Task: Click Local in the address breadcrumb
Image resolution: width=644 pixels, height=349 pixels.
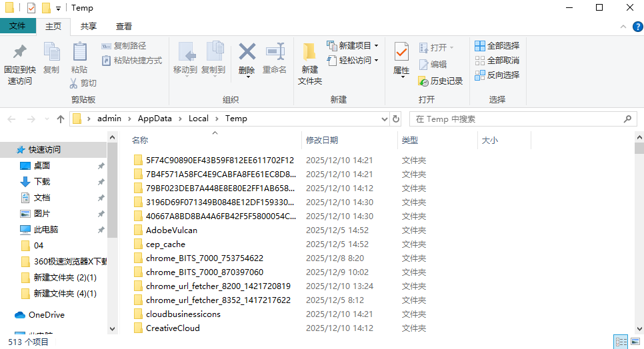Action: [x=199, y=119]
